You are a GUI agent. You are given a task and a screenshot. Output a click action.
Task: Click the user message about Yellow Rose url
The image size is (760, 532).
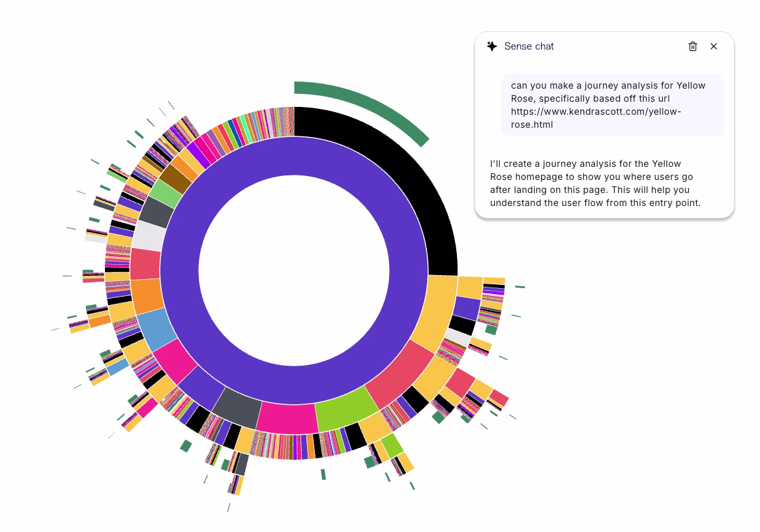point(612,105)
